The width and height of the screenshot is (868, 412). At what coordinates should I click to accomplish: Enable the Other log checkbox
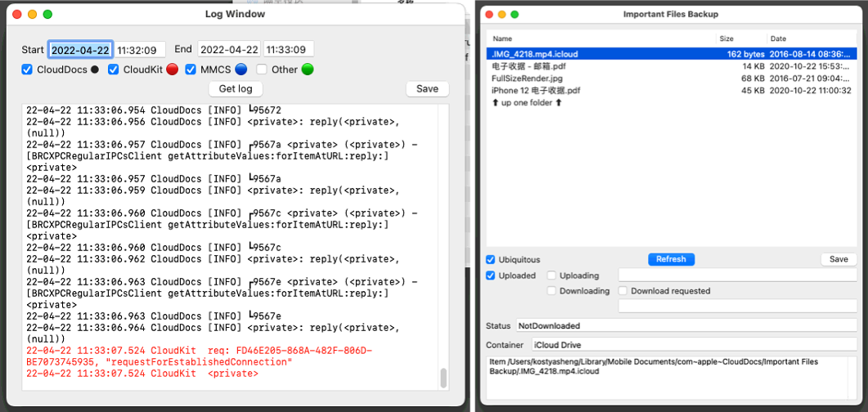pos(262,69)
